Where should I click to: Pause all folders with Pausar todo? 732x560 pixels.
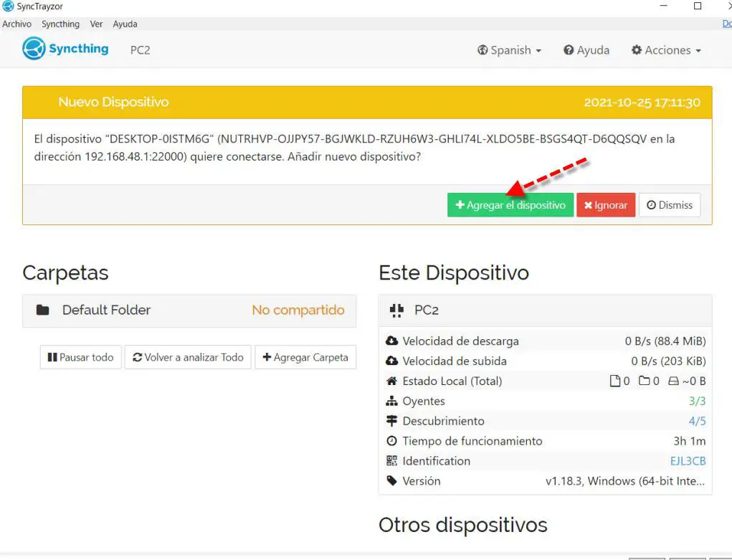(80, 357)
